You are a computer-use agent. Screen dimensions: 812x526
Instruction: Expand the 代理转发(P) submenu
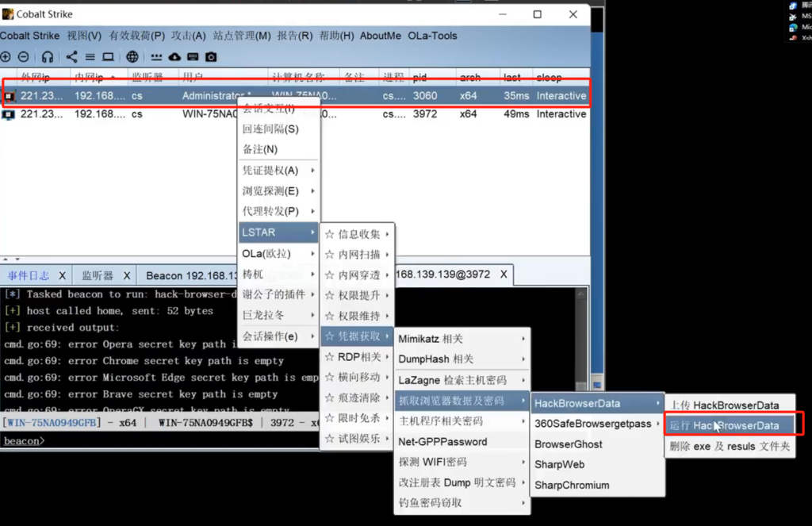pos(278,211)
